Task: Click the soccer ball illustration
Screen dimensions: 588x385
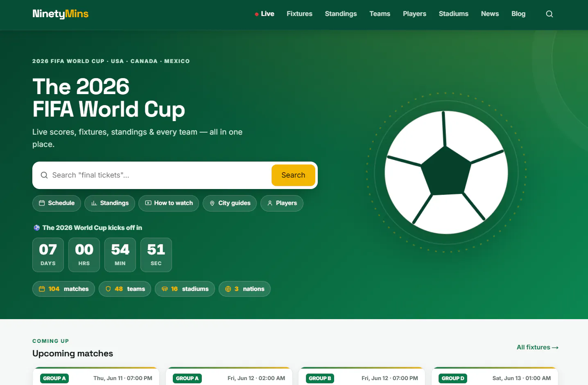Action: (x=446, y=172)
